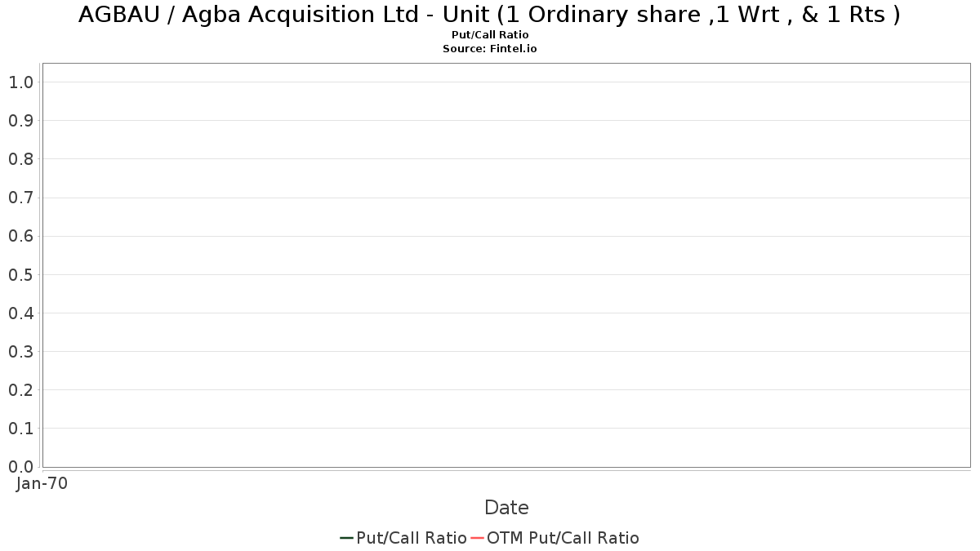Image resolution: width=980 pixels, height=551 pixels.
Task: Click the red OTM Put/Call Ratio line swatch
Action: (x=478, y=537)
